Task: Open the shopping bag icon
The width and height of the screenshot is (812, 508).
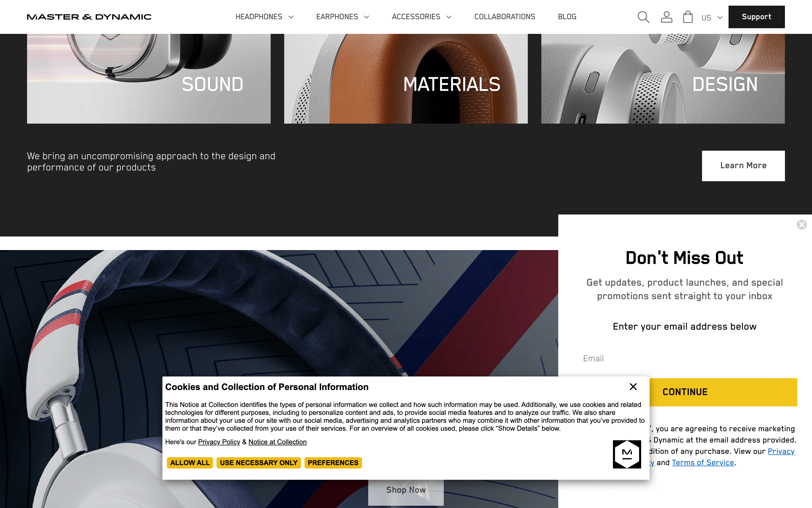Action: pos(688,17)
